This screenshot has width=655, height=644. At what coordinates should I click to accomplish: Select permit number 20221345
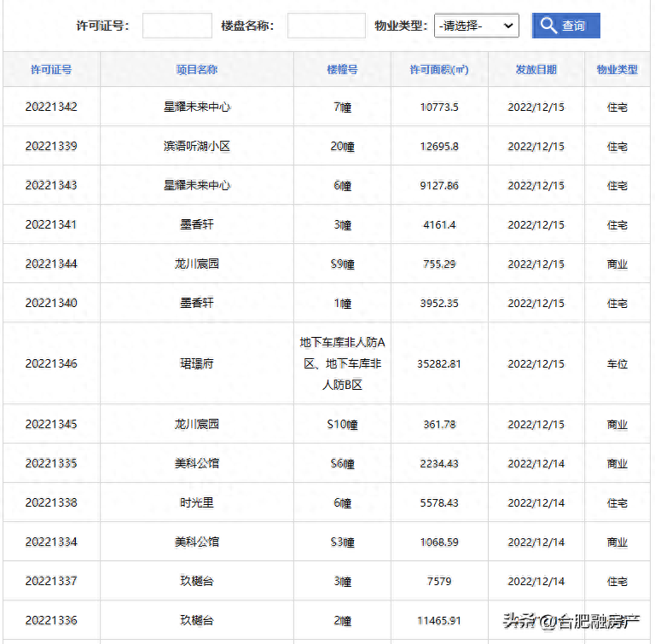click(51, 424)
